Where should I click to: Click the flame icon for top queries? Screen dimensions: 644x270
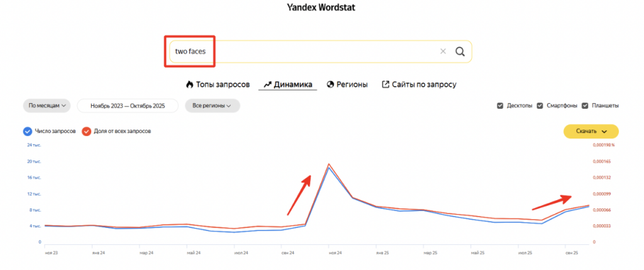pyautogui.click(x=189, y=85)
